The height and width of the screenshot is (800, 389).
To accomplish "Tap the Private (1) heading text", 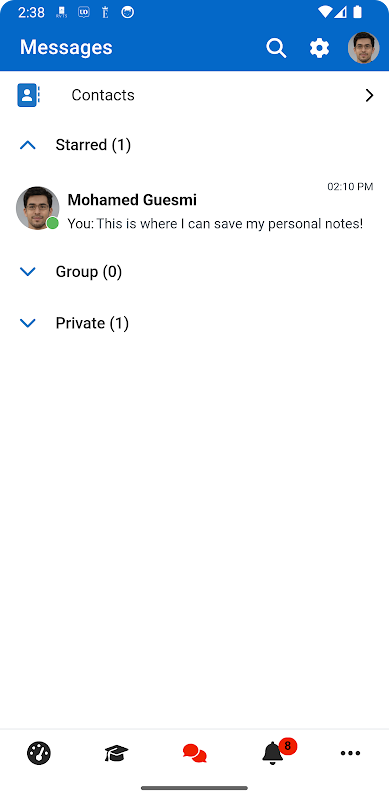I will (92, 323).
